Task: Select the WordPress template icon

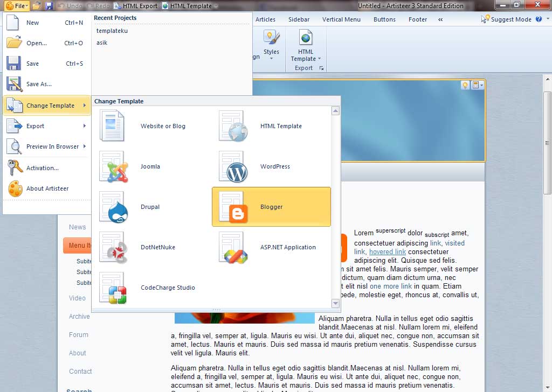Action: click(x=233, y=166)
